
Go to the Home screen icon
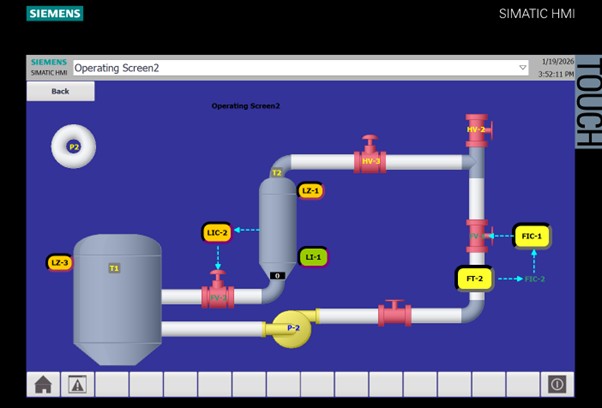point(43,384)
